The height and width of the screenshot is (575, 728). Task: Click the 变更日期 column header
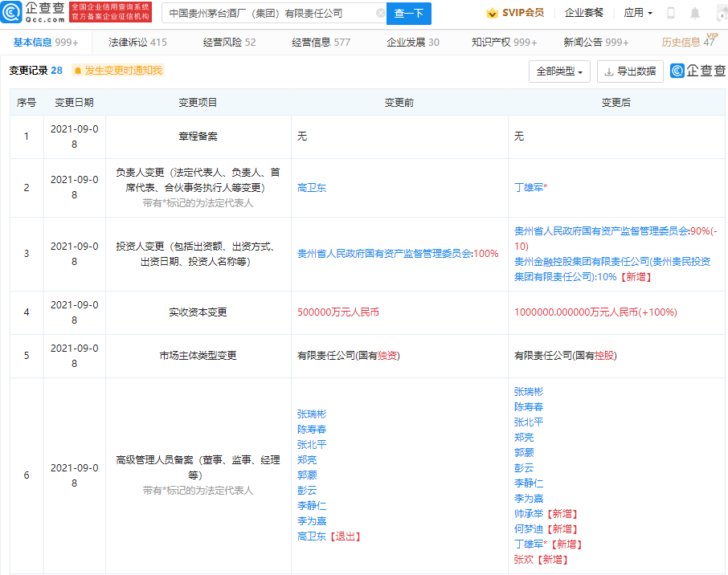74,103
